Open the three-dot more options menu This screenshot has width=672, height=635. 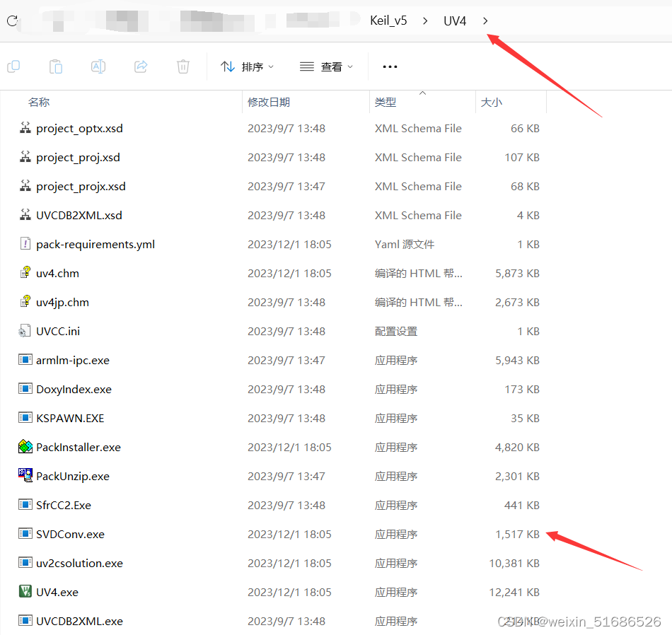(x=390, y=67)
